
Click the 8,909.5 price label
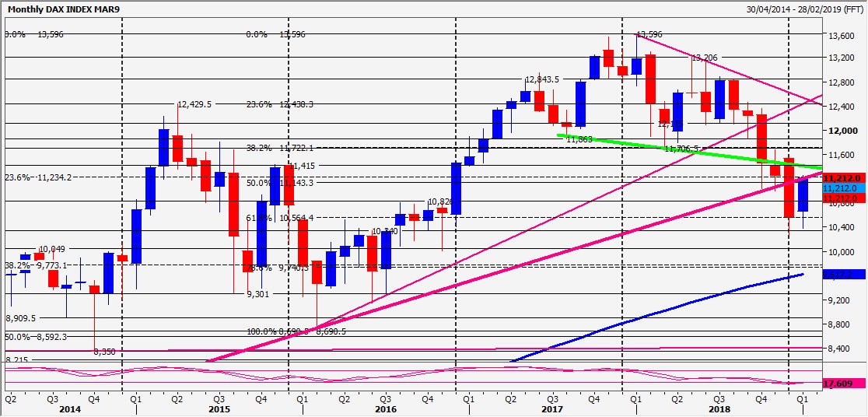click(21, 318)
